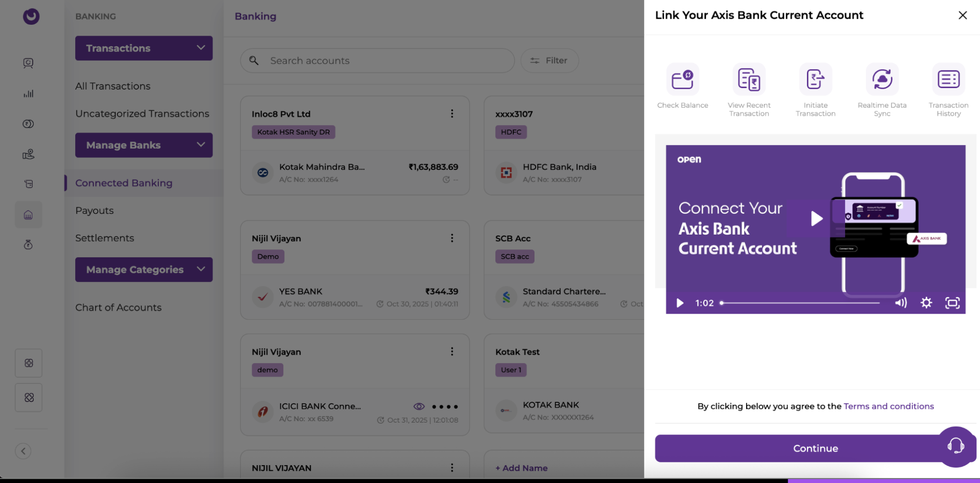Click the Check Balance feature icon
This screenshot has width=980, height=483.
point(682,79)
